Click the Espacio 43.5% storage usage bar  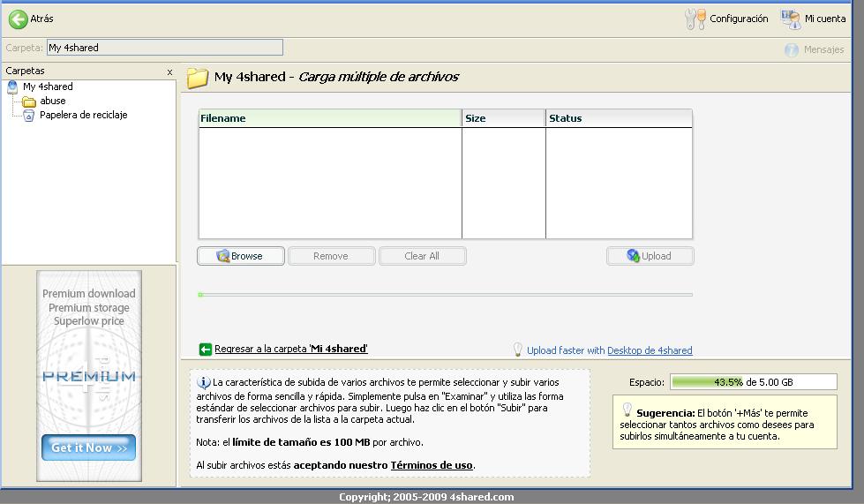click(x=754, y=381)
